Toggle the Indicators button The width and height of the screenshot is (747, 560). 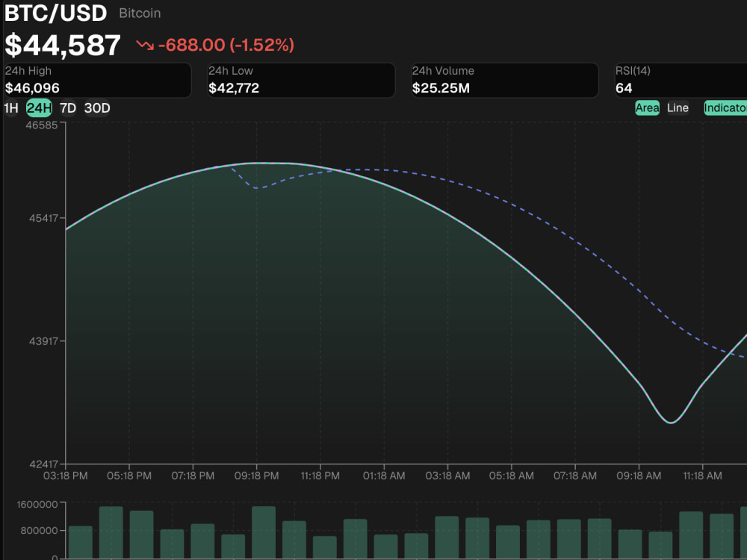[x=725, y=108]
